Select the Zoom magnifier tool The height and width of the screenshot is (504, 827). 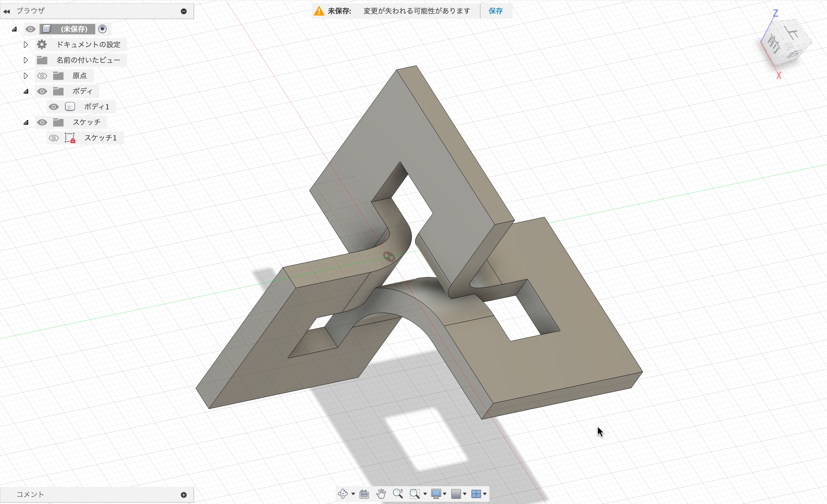point(398,494)
